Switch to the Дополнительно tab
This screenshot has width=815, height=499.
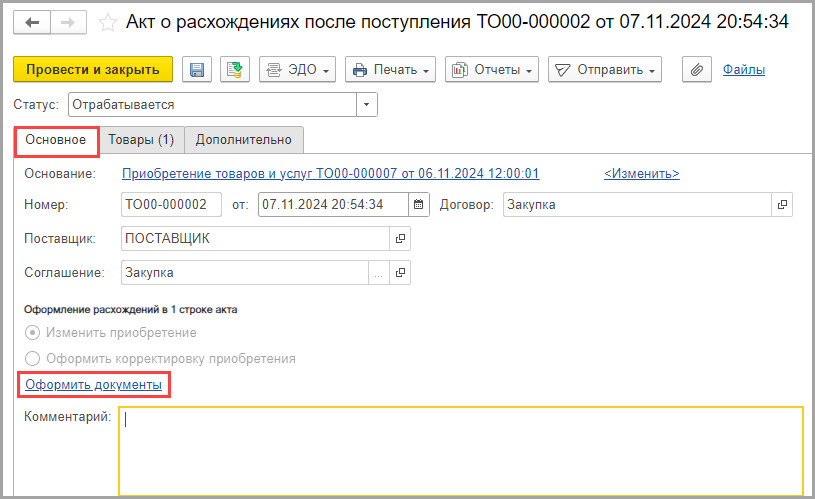[244, 140]
